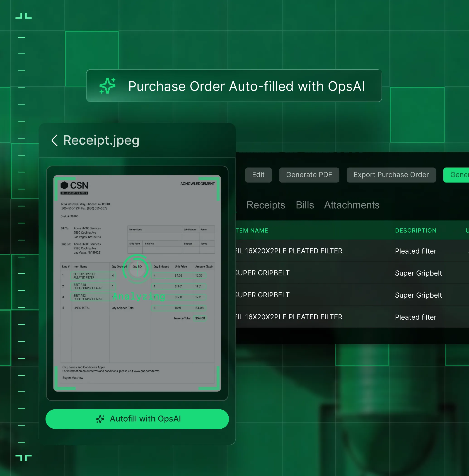The height and width of the screenshot is (476, 469).
Task: Click the Generate PDF button
Action: (309, 175)
